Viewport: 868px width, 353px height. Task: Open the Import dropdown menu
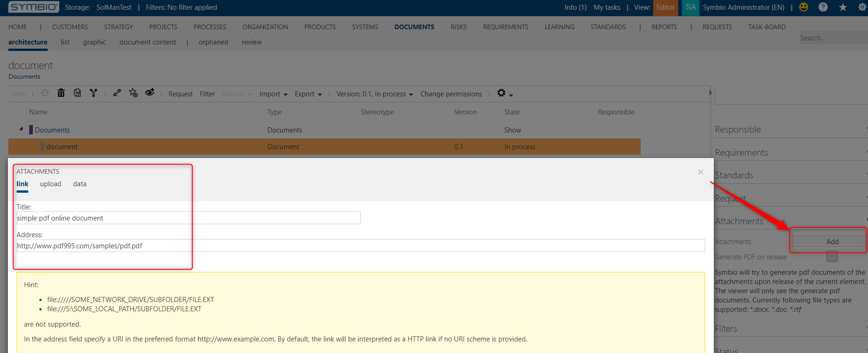pyautogui.click(x=274, y=94)
